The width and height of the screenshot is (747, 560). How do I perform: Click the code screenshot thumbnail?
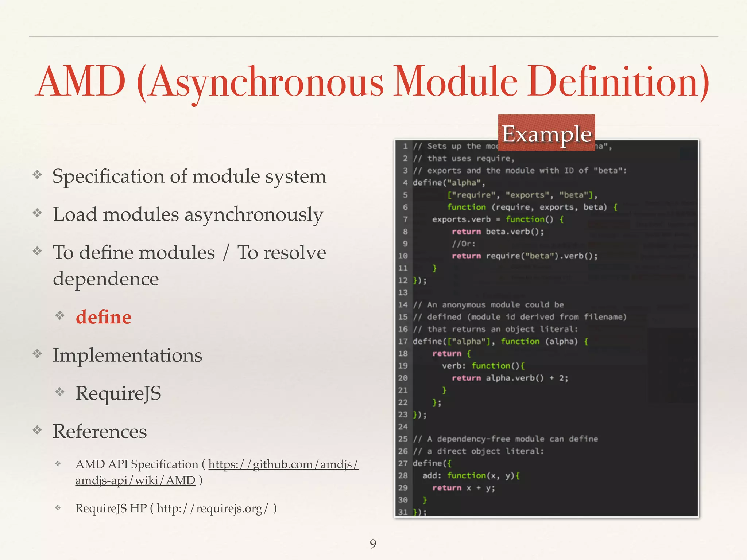pyautogui.click(x=546, y=328)
